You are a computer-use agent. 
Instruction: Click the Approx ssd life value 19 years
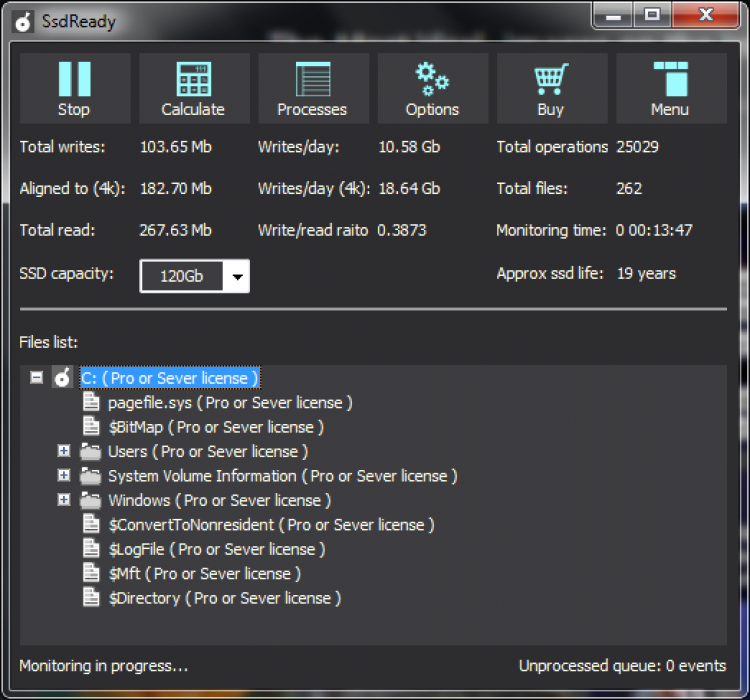(647, 274)
